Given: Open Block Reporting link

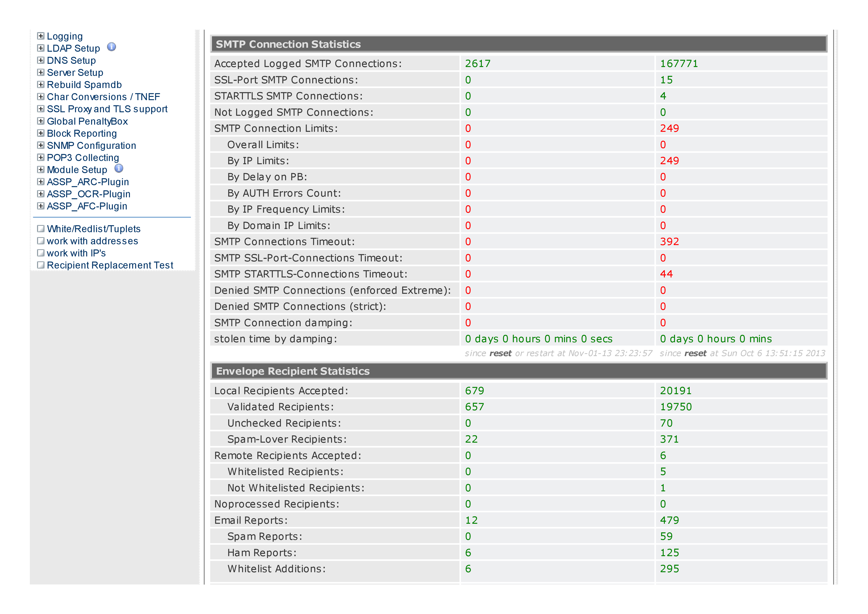Looking at the screenshot, I should pos(82,134).
